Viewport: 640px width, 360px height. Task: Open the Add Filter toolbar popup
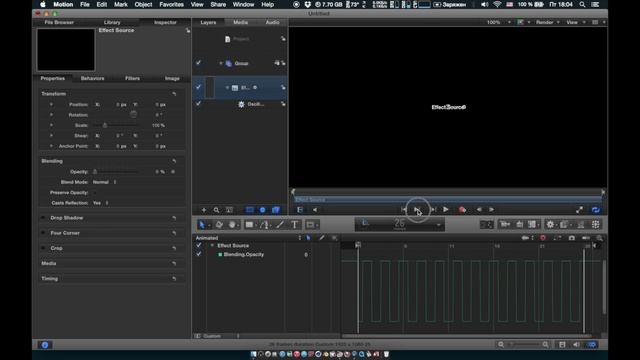564,224
